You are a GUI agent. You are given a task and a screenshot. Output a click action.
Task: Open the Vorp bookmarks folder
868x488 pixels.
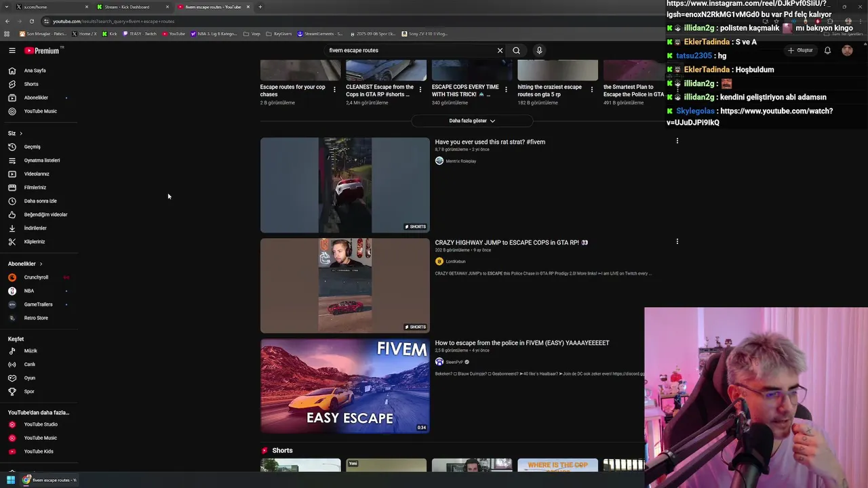(x=252, y=33)
